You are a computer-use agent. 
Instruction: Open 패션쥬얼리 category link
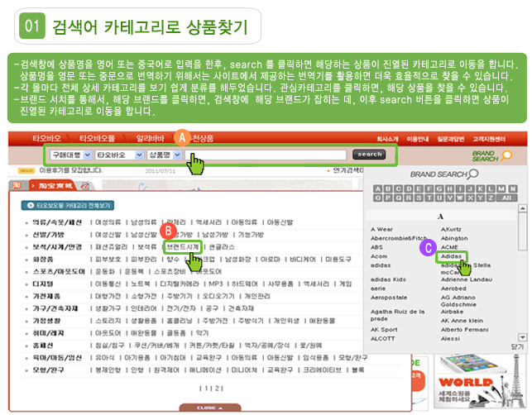coord(112,247)
